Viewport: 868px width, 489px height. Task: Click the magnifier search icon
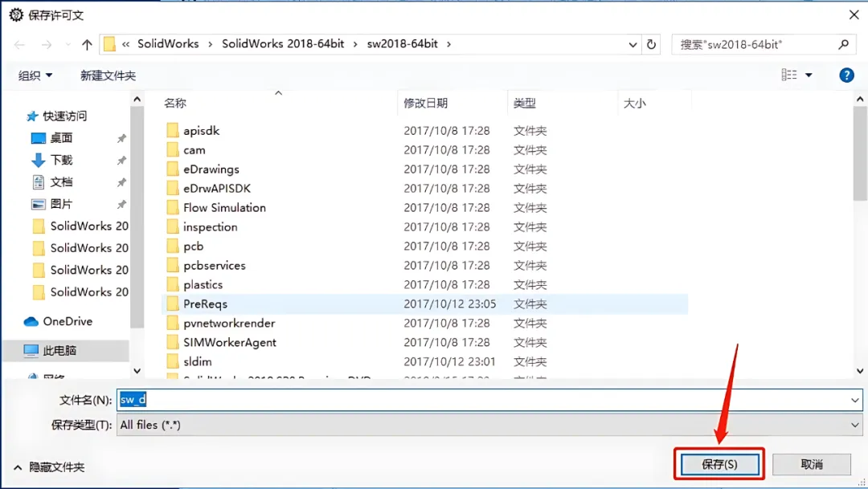843,44
